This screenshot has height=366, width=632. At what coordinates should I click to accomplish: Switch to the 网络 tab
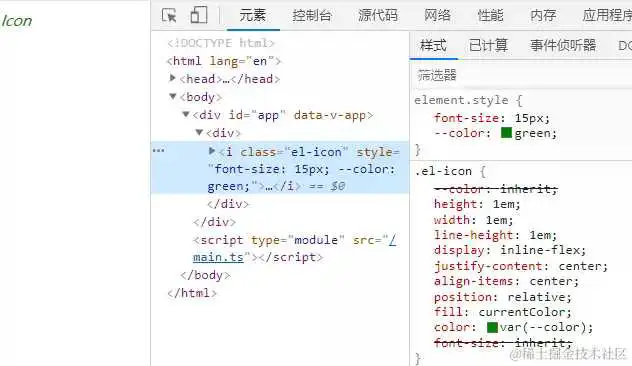437,15
